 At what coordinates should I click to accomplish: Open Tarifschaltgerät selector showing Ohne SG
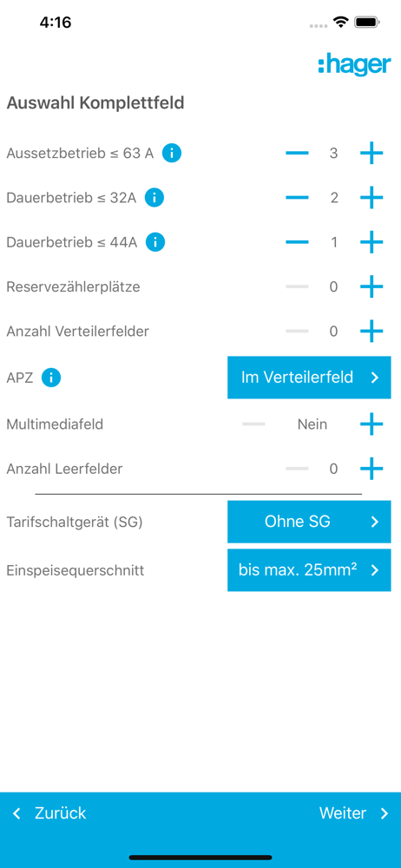309,522
